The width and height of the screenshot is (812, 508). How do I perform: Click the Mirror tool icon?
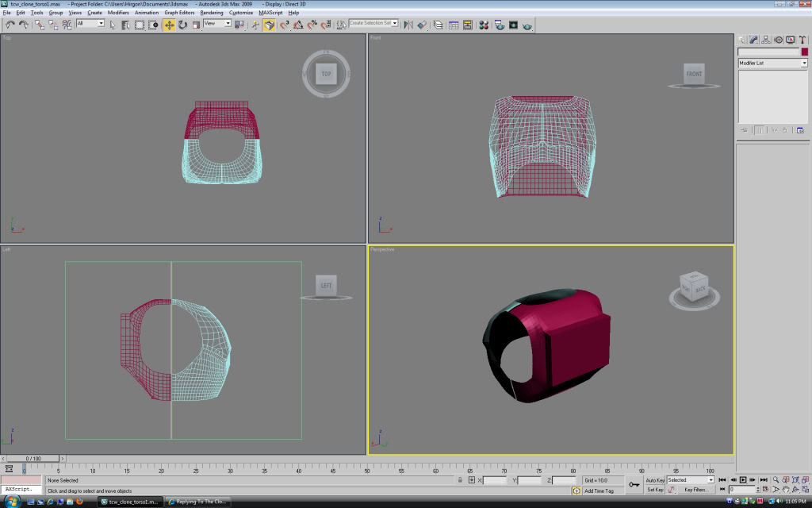[x=408, y=25]
